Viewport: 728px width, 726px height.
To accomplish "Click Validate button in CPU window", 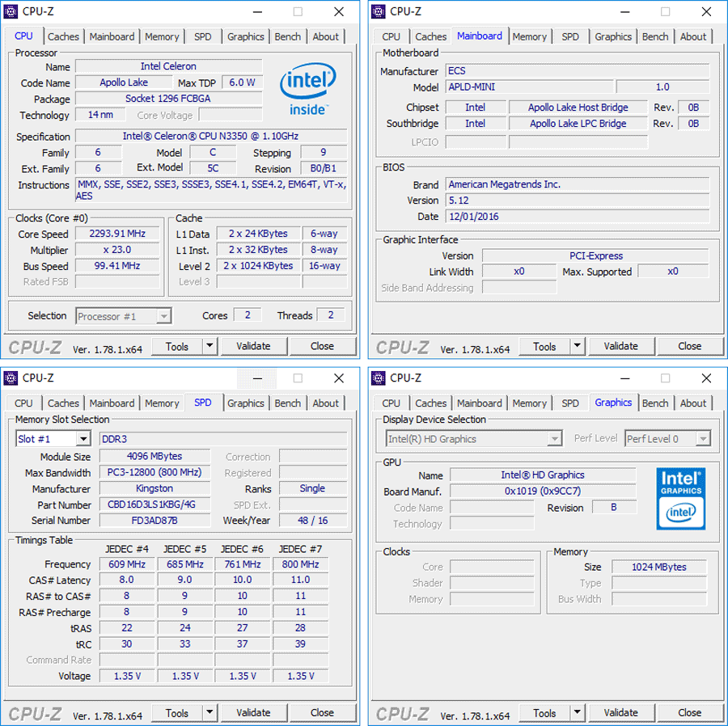I will click(x=253, y=346).
